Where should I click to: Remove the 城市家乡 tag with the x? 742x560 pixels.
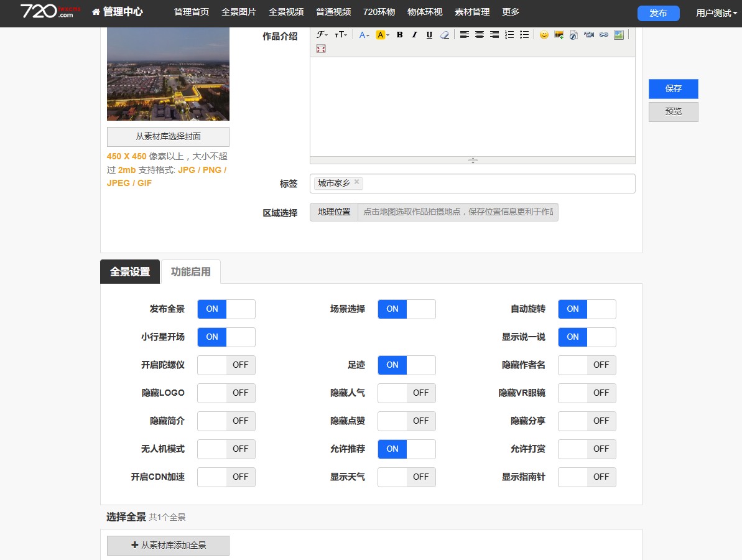[357, 182]
